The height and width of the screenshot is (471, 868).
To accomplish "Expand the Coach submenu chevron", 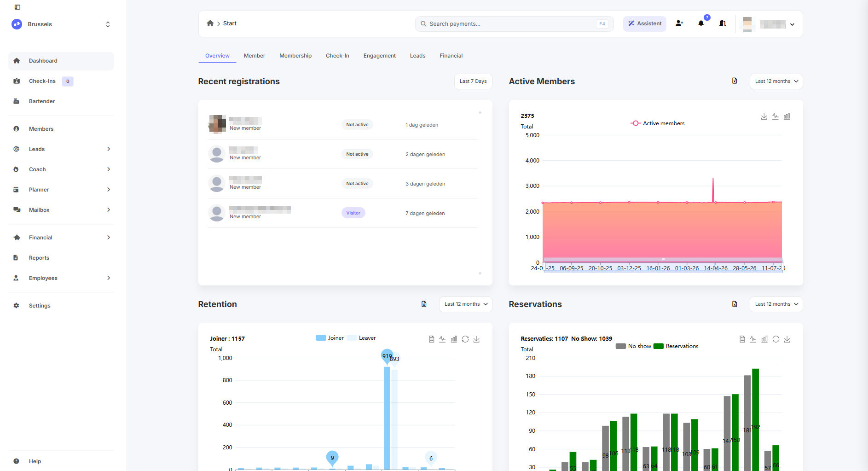I will click(109, 169).
